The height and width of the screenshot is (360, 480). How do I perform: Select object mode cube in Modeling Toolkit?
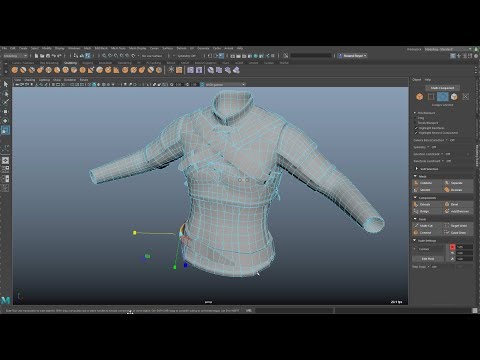(x=420, y=97)
